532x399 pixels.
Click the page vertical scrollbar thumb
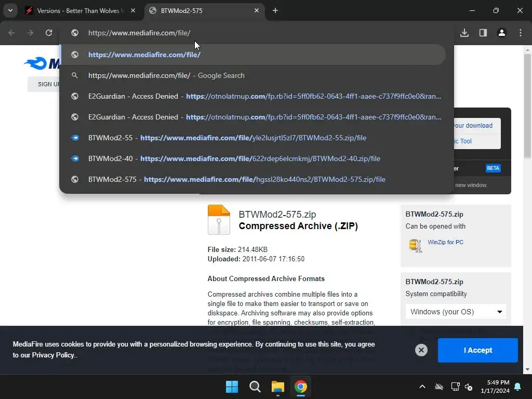coord(527,105)
